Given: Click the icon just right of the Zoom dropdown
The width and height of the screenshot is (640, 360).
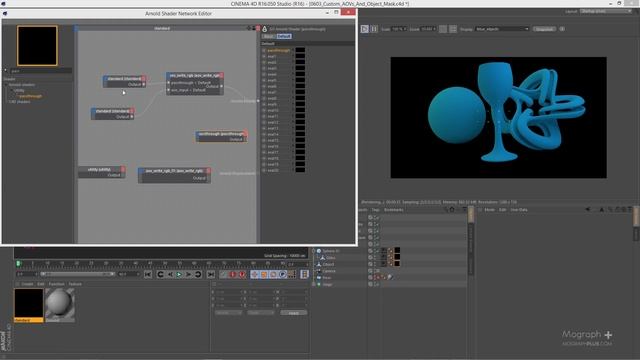Looking at the screenshot, I should (x=443, y=29).
